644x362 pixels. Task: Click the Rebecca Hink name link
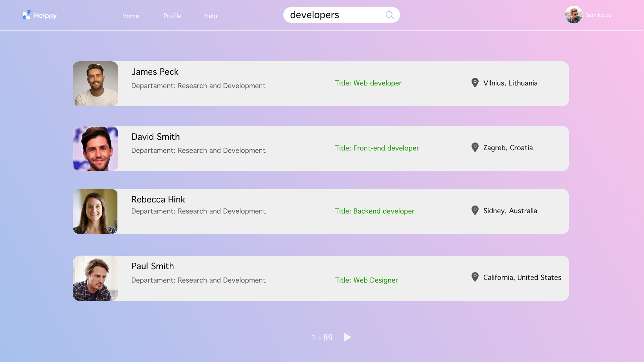(x=158, y=199)
